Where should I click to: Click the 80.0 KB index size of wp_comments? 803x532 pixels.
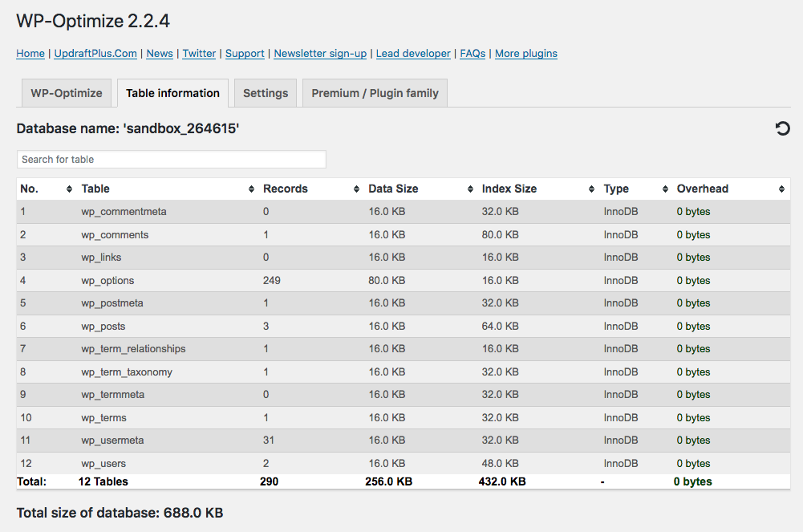click(x=500, y=235)
